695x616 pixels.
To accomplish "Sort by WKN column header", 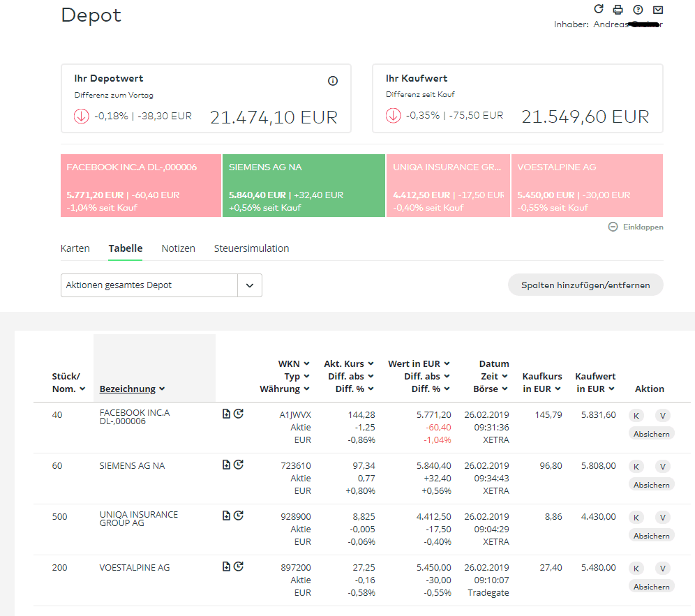I will click(294, 364).
